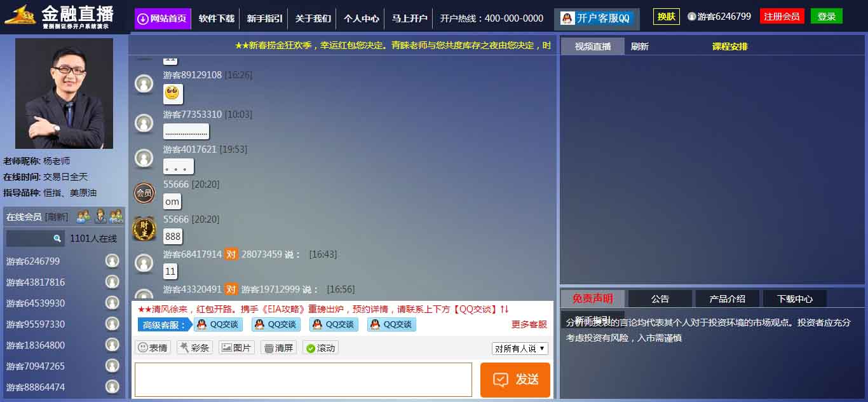868x402 pixels.
Task: Click inside the chat message input box
Action: (x=303, y=380)
